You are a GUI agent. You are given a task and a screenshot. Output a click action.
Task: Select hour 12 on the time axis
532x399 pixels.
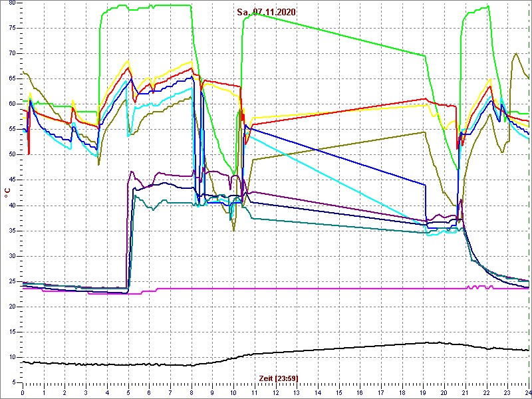coord(275,392)
